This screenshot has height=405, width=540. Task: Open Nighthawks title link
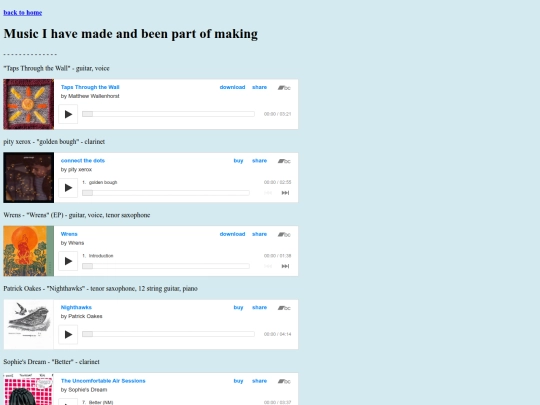pyautogui.click(x=76, y=307)
